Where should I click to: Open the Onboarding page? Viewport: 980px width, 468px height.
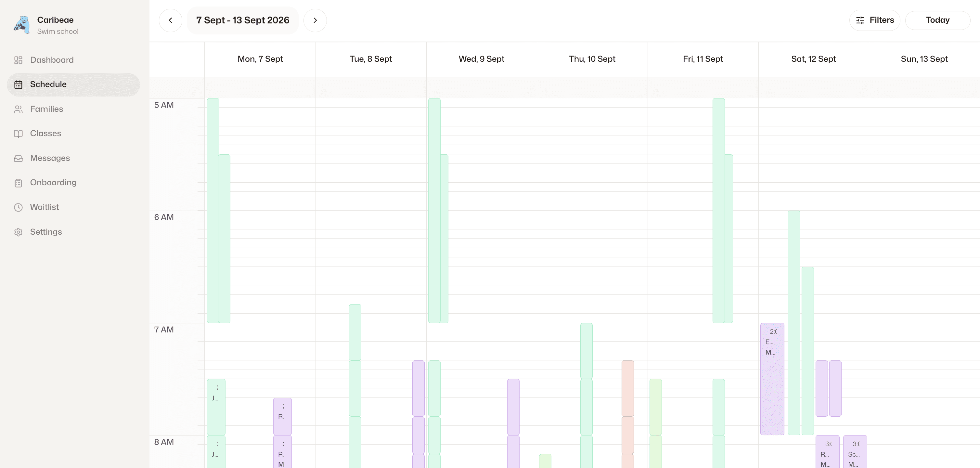(73, 183)
